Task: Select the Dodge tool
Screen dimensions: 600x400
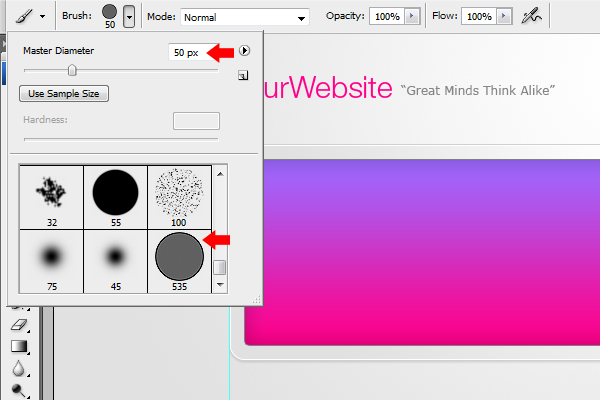Action: pos(19,390)
